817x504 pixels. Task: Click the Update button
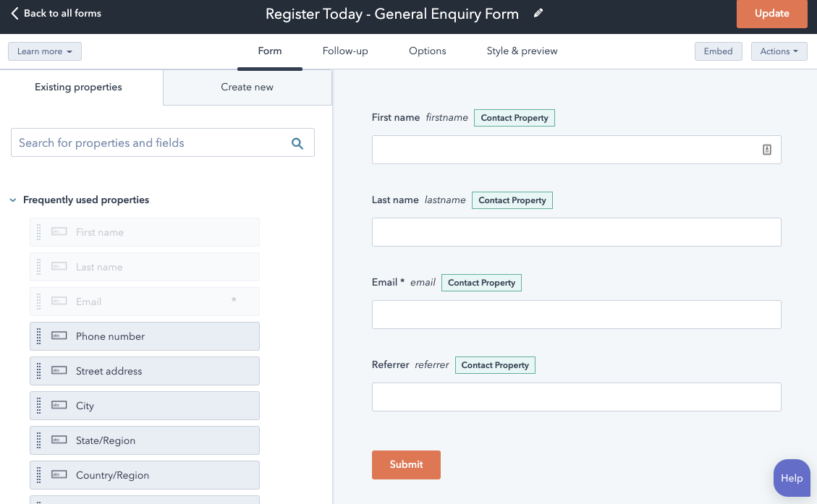click(x=771, y=13)
